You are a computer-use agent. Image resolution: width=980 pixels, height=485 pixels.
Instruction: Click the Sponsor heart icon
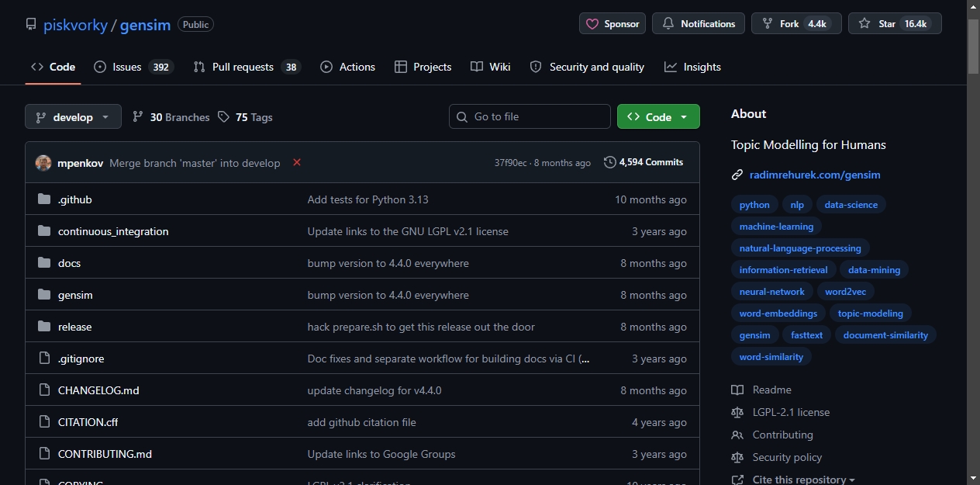592,24
